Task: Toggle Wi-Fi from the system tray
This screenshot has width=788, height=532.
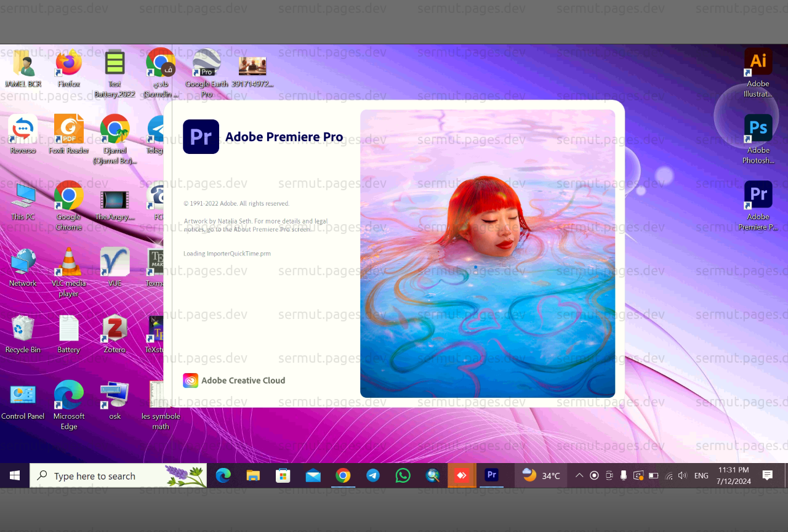Action: [x=669, y=475]
